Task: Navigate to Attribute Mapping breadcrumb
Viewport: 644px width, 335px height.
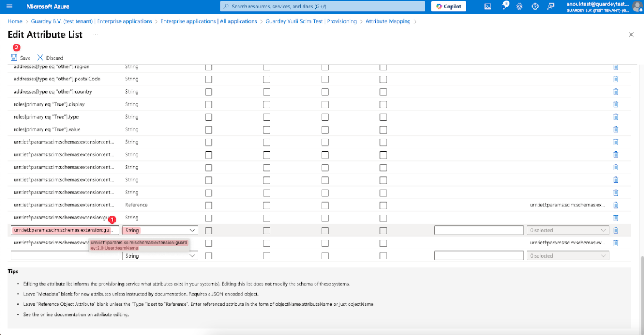Action: [388, 21]
